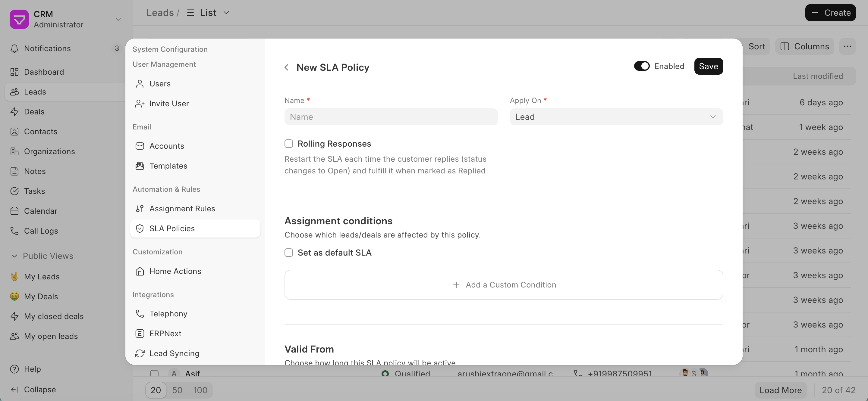Image resolution: width=868 pixels, height=401 pixels.
Task: Click the CRM logo icon
Action: 19,19
